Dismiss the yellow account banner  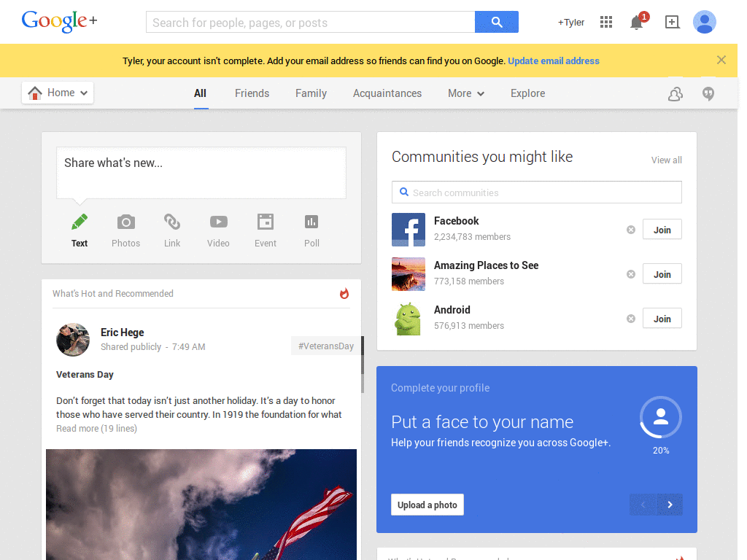(721, 60)
